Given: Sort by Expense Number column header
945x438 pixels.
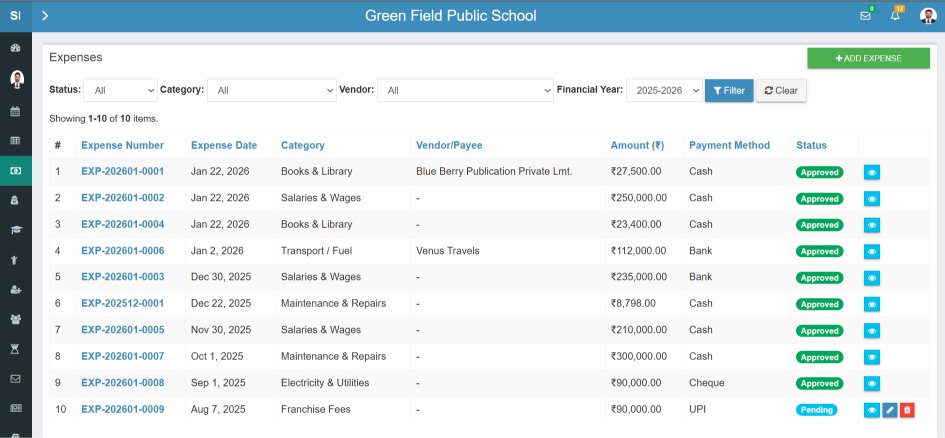Looking at the screenshot, I should click(x=122, y=145).
